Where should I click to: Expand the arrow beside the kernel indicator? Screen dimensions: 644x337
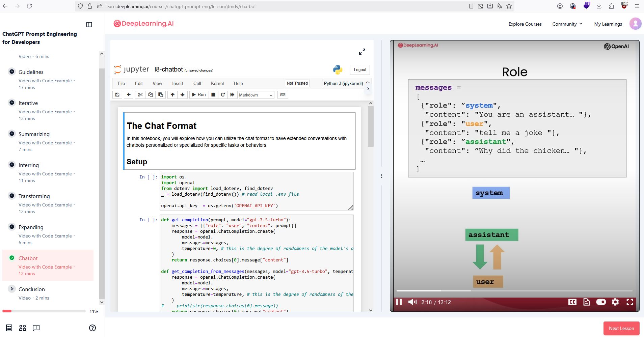coord(368,89)
